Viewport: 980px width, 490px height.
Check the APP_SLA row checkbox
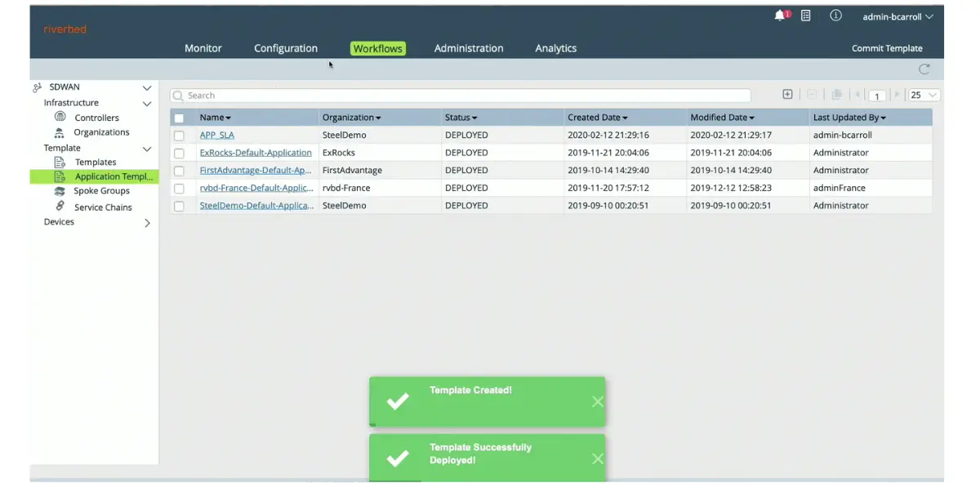(179, 136)
